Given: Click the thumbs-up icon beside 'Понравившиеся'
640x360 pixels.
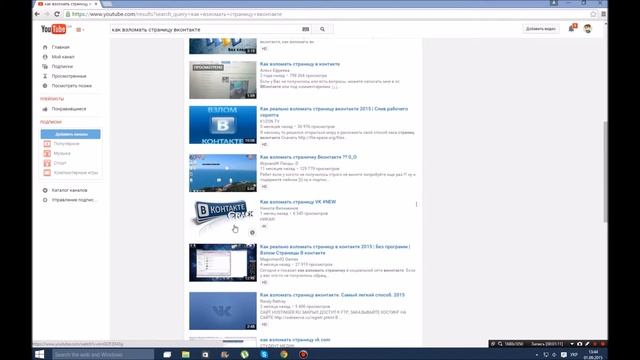Looking at the screenshot, I should coord(45,109).
